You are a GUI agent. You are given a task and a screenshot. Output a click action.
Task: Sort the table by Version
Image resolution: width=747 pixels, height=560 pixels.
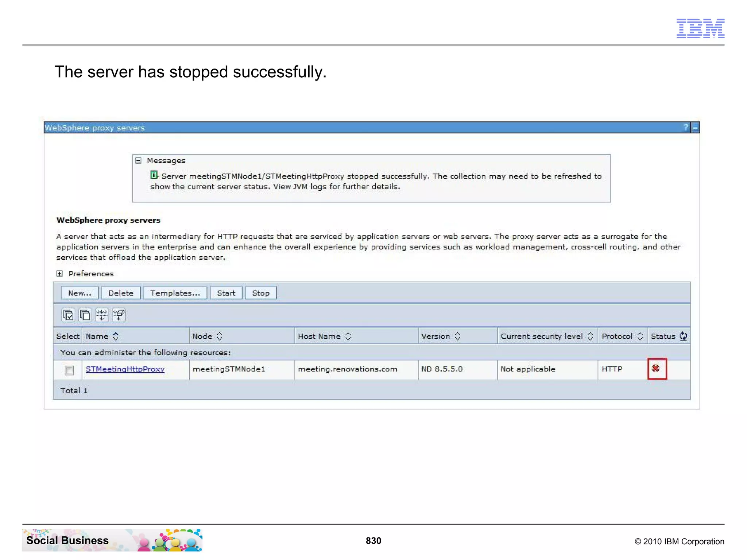coord(457,336)
